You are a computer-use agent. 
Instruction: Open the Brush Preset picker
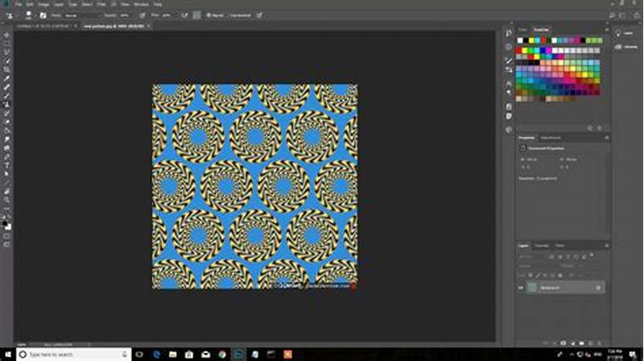tap(28, 15)
